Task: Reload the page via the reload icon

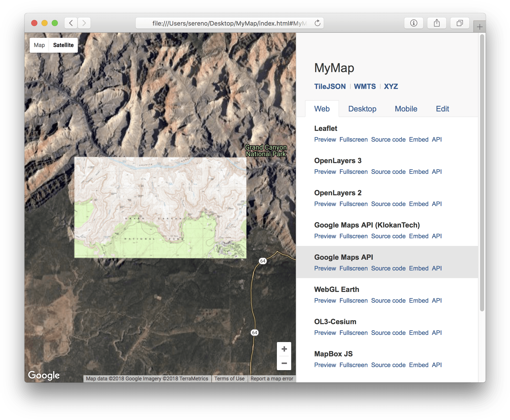Action: (x=317, y=23)
